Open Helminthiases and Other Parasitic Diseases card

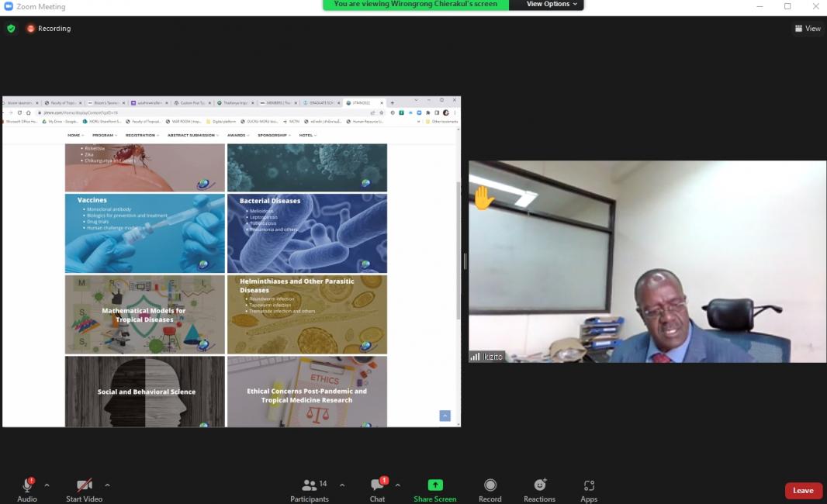point(307,314)
